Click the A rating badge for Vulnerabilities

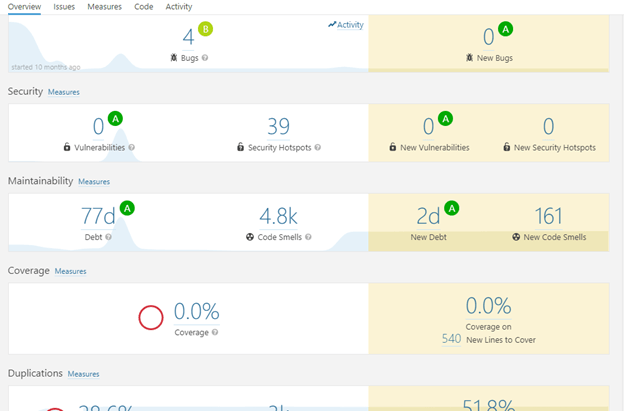[115, 119]
